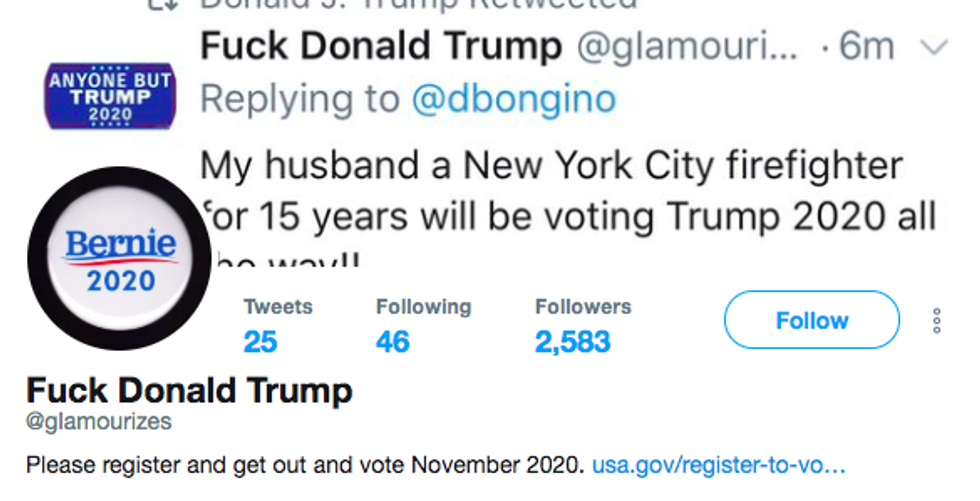Image resolution: width=980 pixels, height=501 pixels.
Task: Open the @dbongino mention link
Action: pyautogui.click(x=513, y=99)
